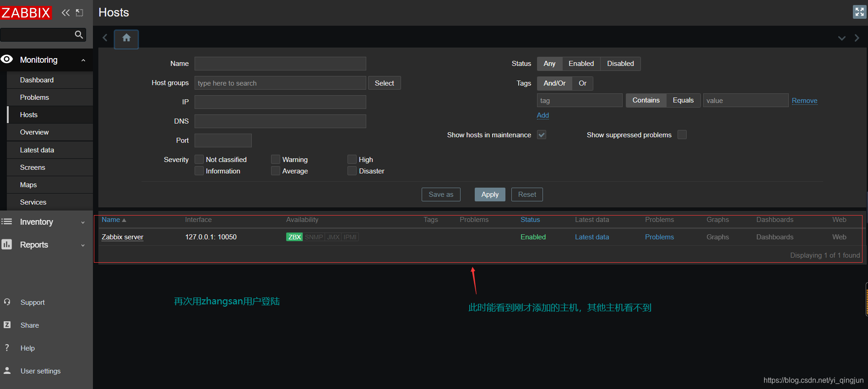Go to previous filter tab arrow

coord(105,38)
